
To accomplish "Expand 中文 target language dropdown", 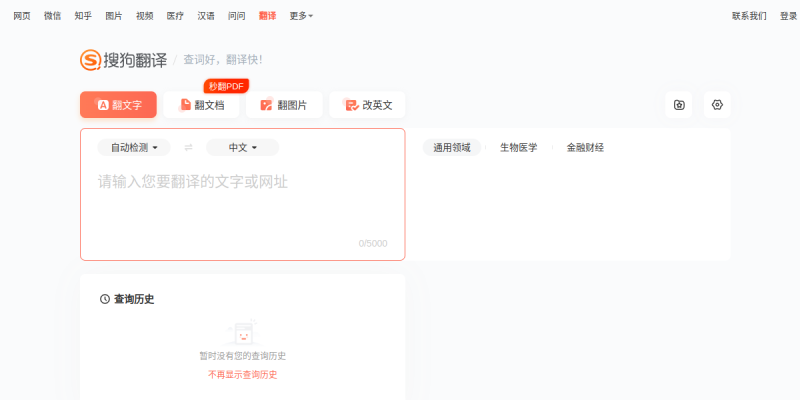I will coord(242,147).
